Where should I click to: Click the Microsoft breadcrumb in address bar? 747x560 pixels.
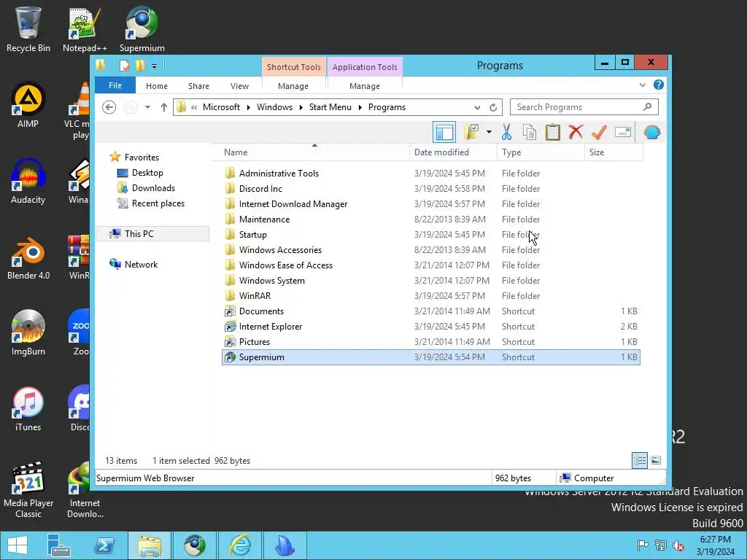[221, 107]
